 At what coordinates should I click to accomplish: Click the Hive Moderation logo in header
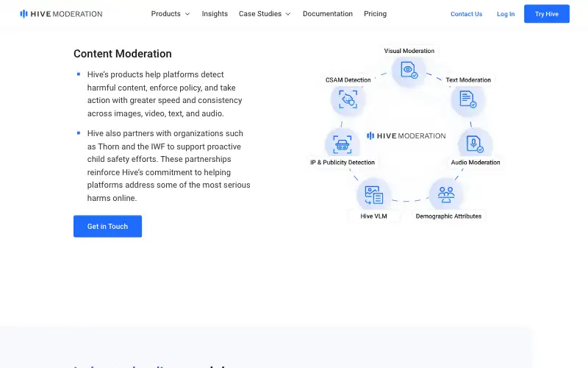(x=61, y=14)
